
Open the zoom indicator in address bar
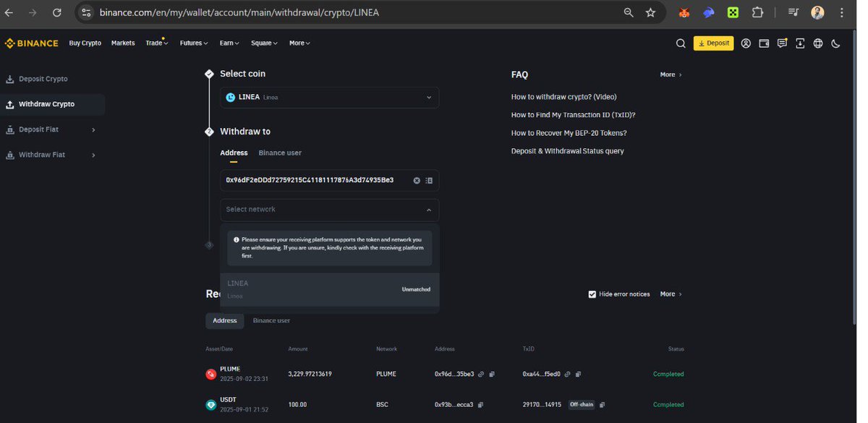tap(628, 12)
